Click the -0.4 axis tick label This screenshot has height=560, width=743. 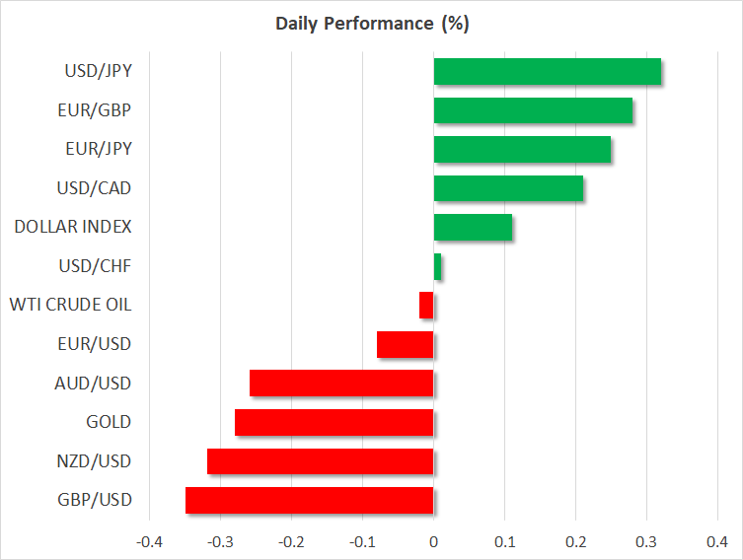150,541
